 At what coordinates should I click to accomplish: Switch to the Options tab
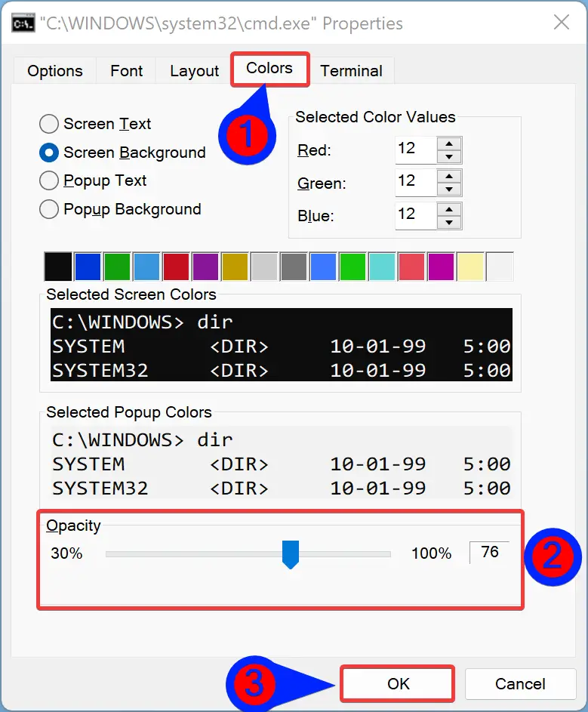[x=55, y=71]
